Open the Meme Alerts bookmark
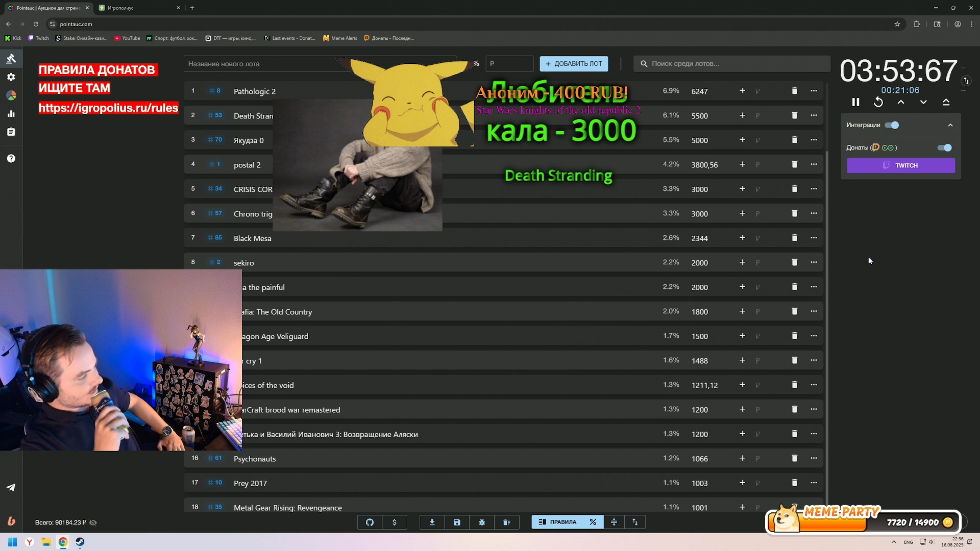 [x=340, y=38]
